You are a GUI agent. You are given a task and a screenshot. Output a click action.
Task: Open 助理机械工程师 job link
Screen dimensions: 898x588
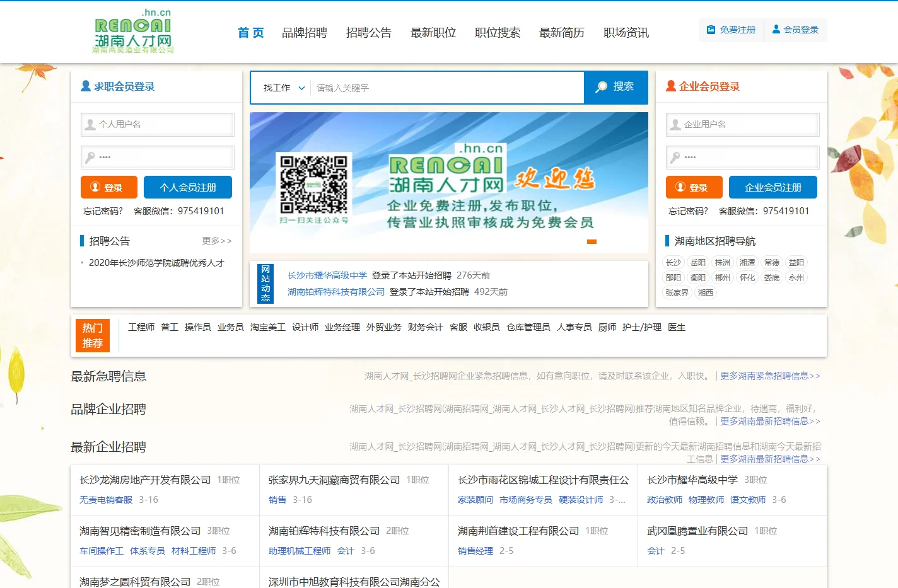tap(300, 551)
